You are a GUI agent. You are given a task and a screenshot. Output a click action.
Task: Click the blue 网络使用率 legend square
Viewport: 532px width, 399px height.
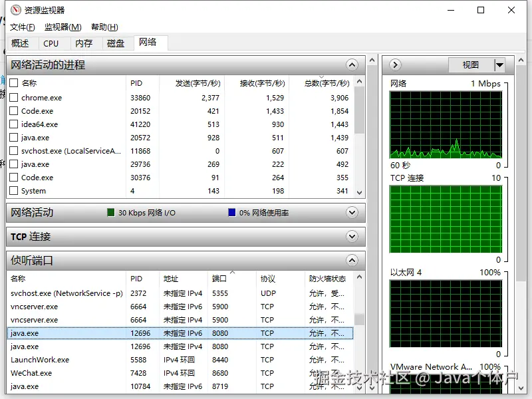point(231,213)
